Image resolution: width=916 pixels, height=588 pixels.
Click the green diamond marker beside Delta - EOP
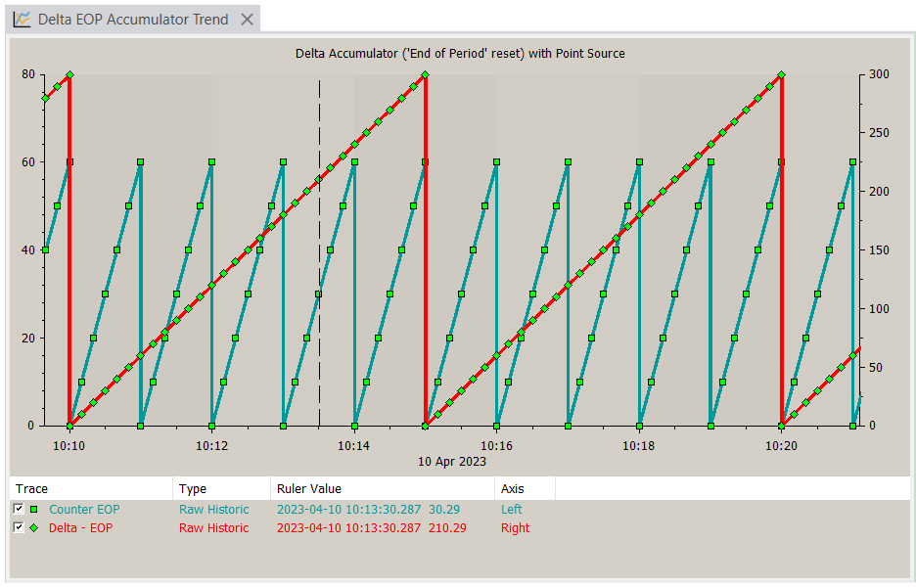coord(34,528)
